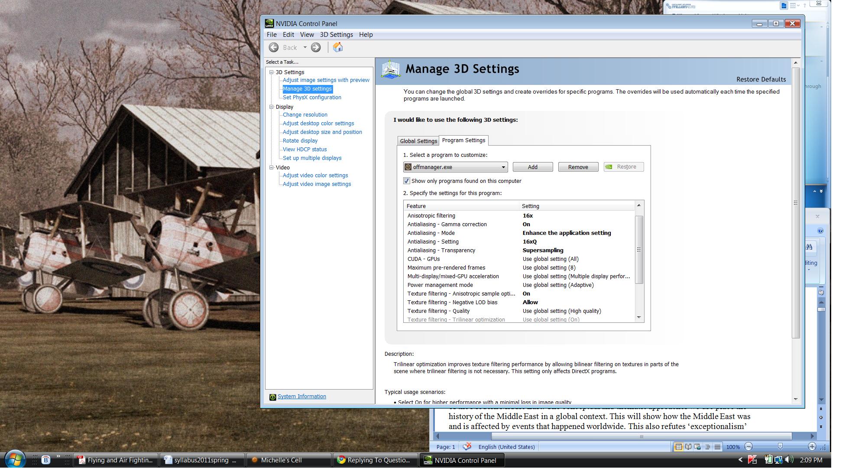
Task: Open the network tray icon
Action: (778, 460)
